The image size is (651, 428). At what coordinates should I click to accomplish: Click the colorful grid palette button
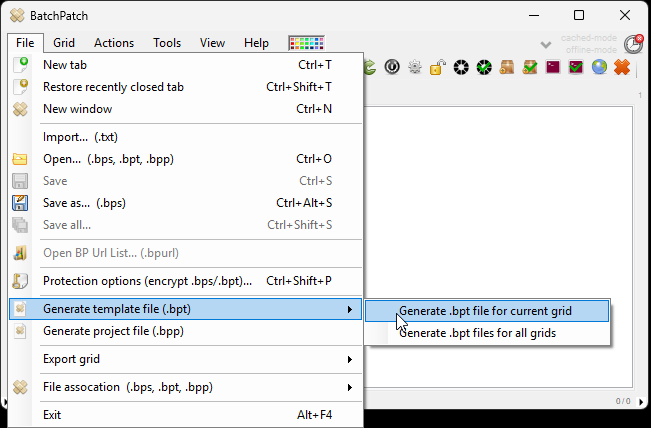306,43
